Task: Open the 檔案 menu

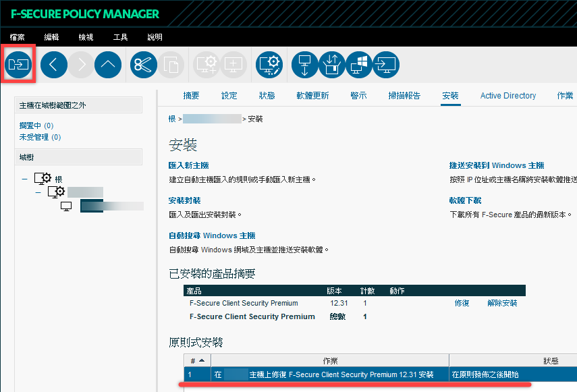Action: (18, 37)
